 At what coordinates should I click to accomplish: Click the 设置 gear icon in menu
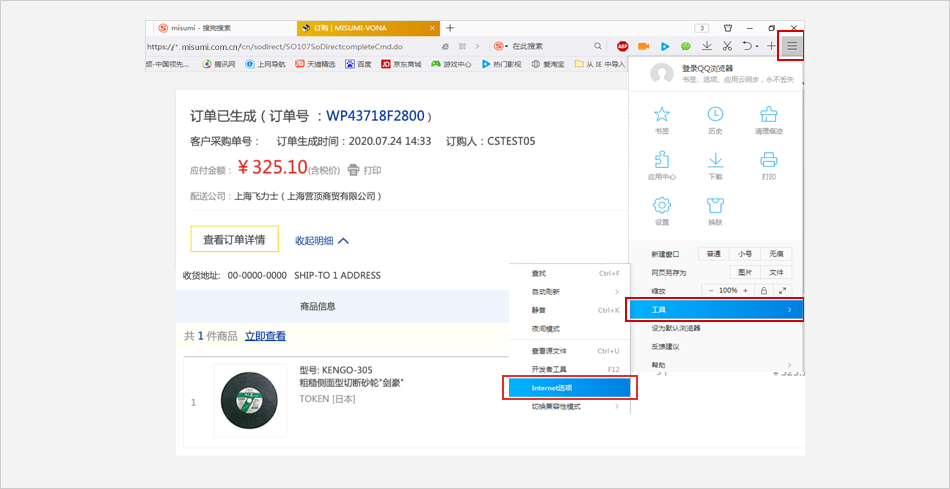661,205
